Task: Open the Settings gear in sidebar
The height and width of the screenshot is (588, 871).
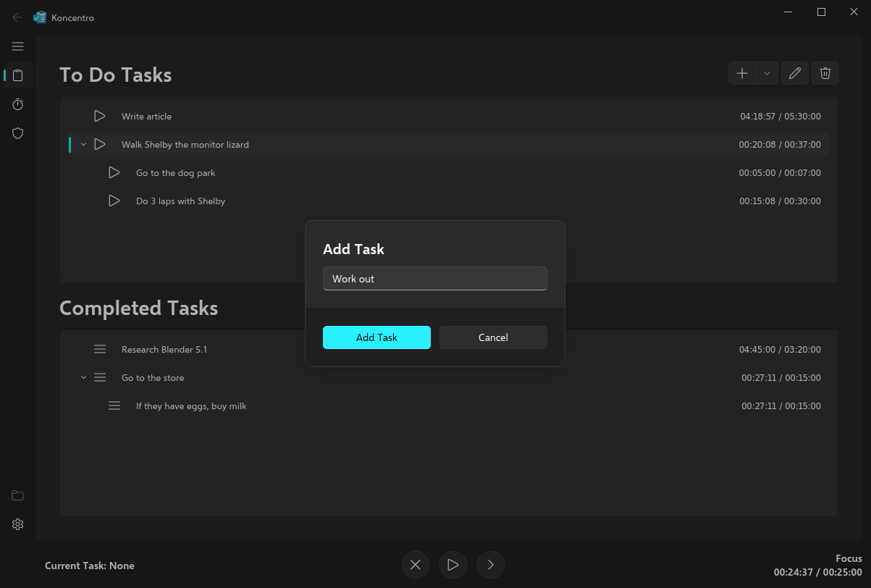Action: pos(18,524)
